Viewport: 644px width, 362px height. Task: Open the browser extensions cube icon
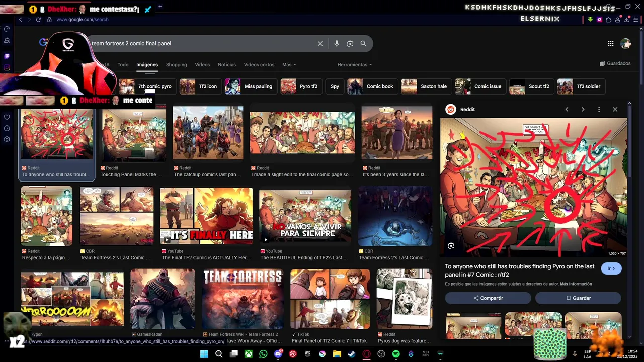(x=609, y=20)
